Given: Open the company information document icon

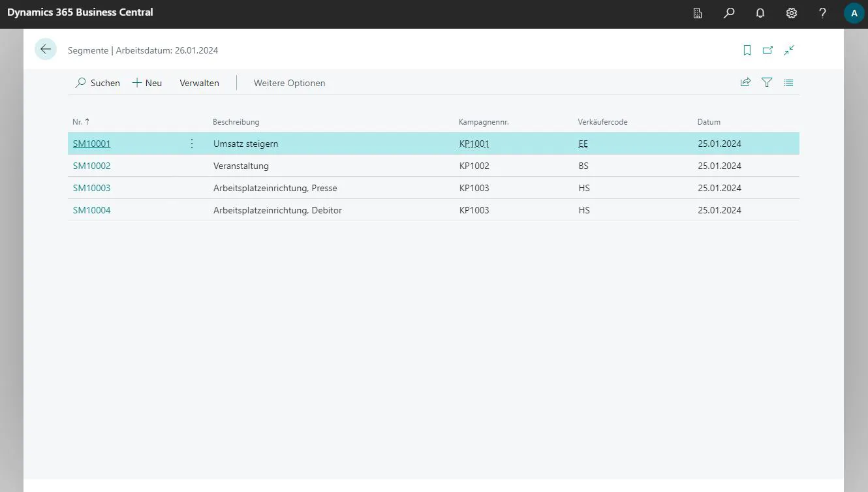Looking at the screenshot, I should tap(698, 13).
